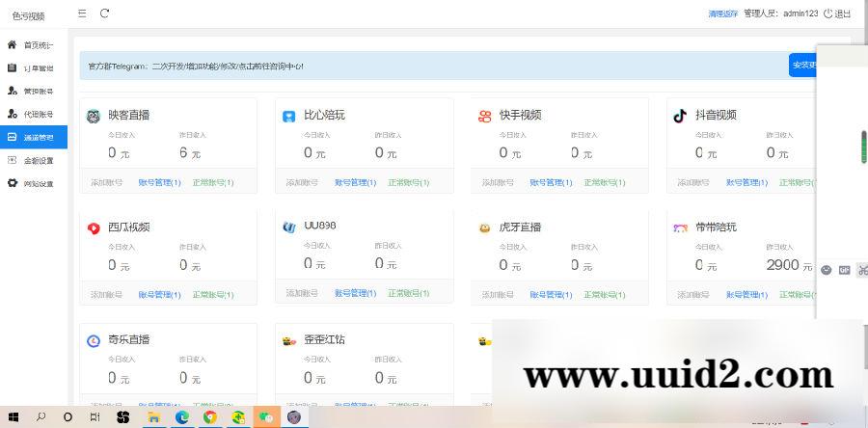Open Task View on the taskbar
This screenshot has height=428, width=868.
pyautogui.click(x=95, y=417)
